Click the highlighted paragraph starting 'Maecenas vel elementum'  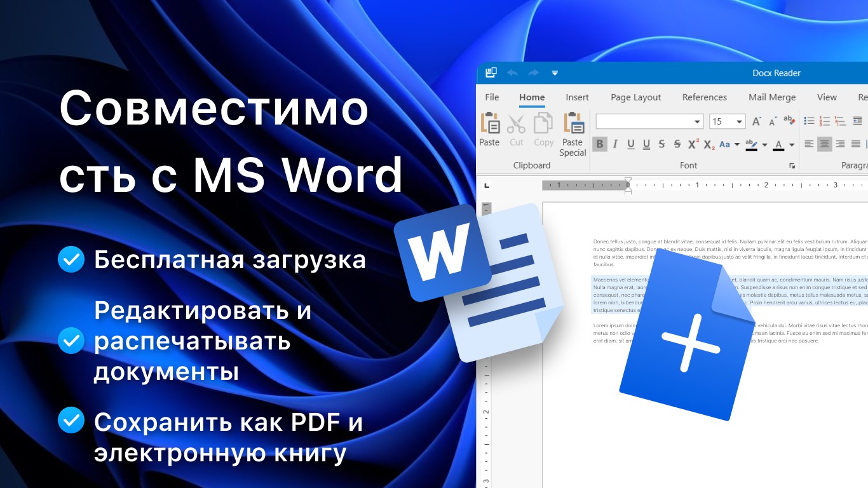point(730,295)
